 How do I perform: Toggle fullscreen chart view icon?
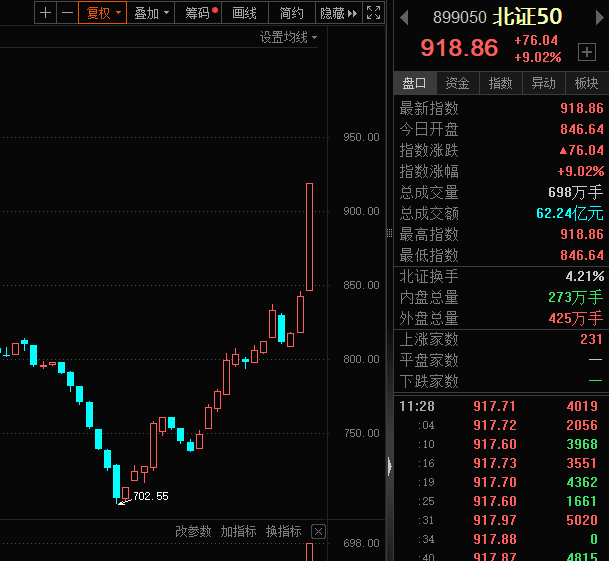pyautogui.click(x=373, y=13)
